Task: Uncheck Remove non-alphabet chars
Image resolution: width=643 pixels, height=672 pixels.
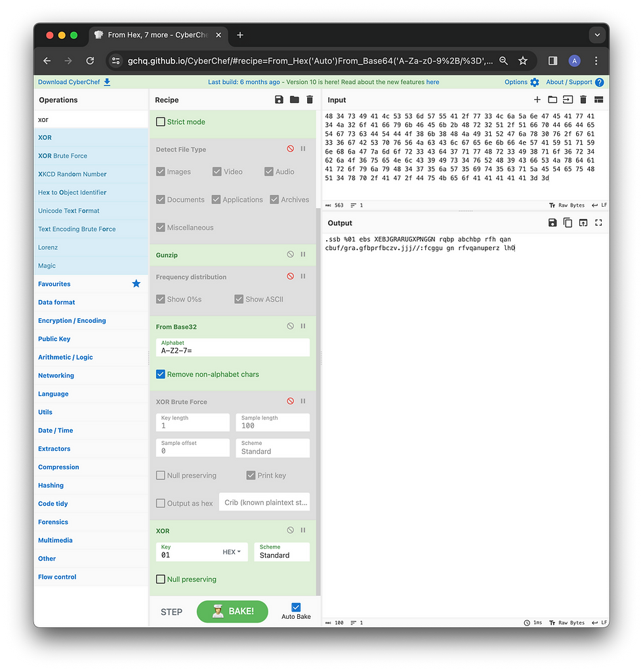Action: coord(161,374)
